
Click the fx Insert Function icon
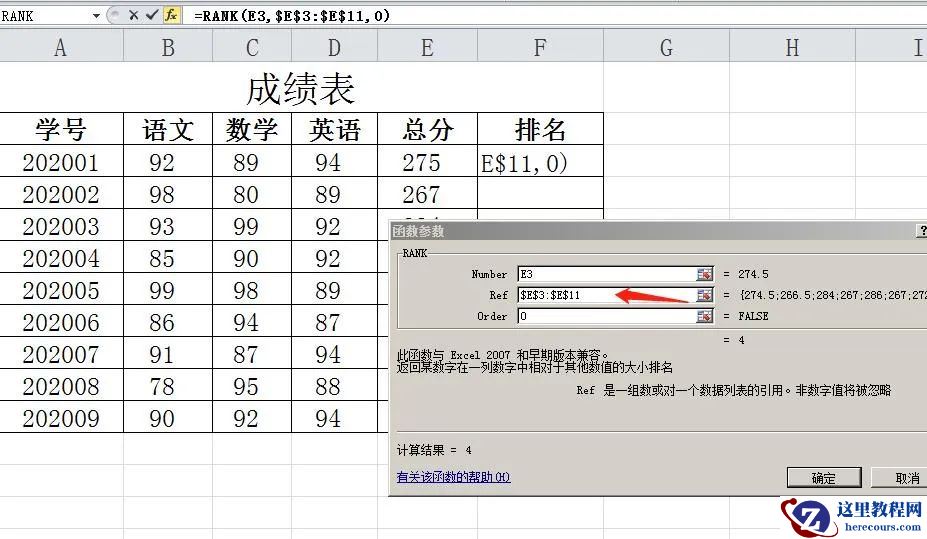point(171,15)
